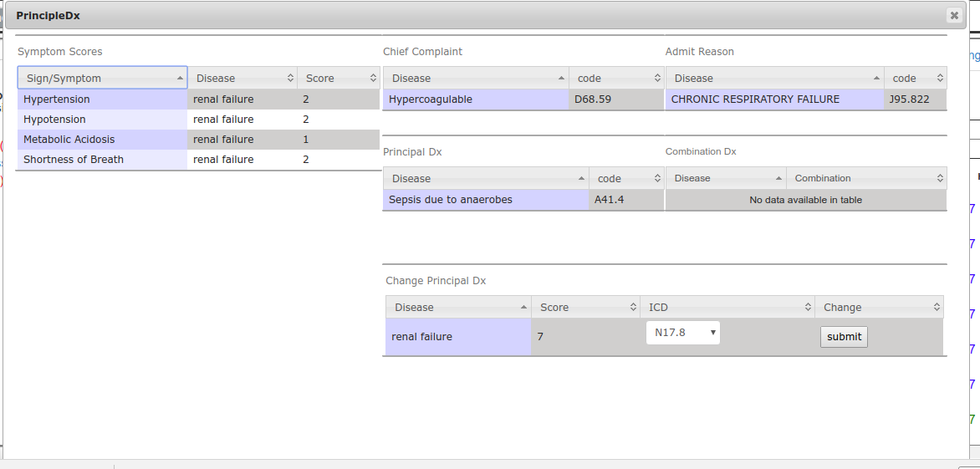Click the submit button for renal failure

pyautogui.click(x=844, y=337)
